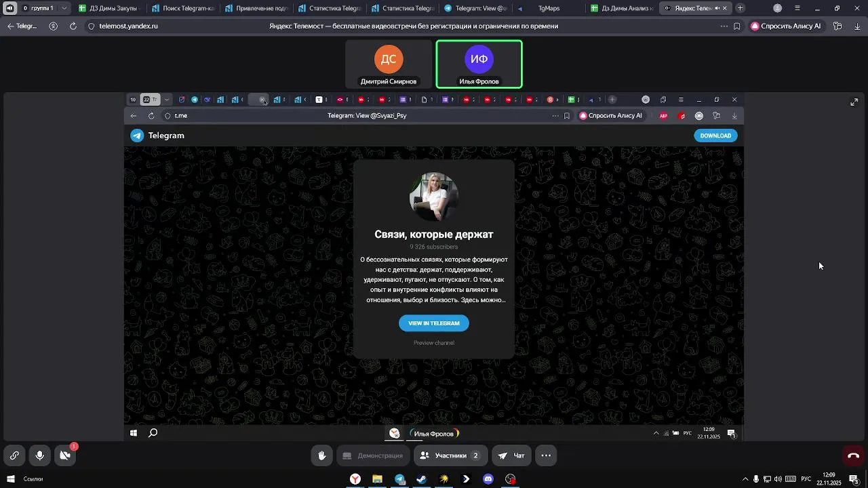Click the search icon on the shared taskbar
This screenshot has height=488, width=868.
153,433
